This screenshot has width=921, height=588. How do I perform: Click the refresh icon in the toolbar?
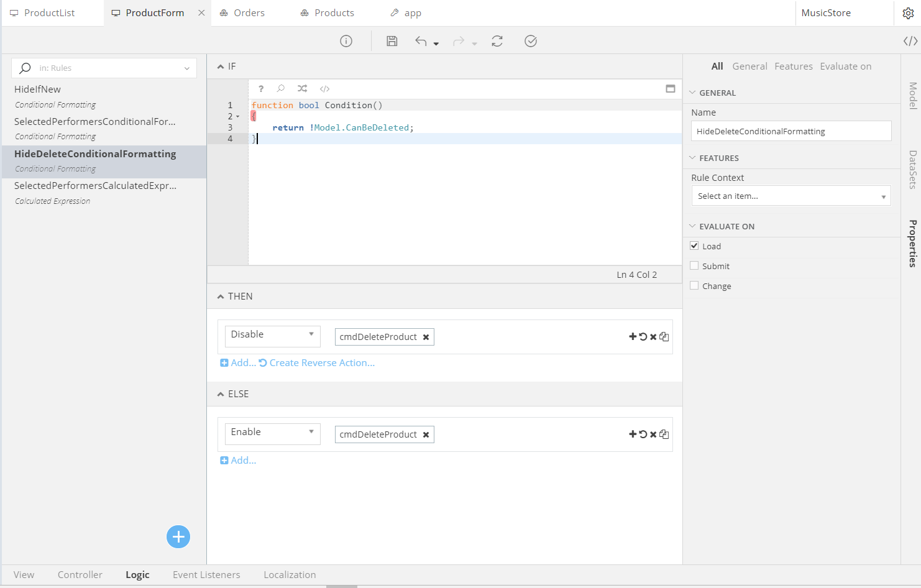pos(497,41)
